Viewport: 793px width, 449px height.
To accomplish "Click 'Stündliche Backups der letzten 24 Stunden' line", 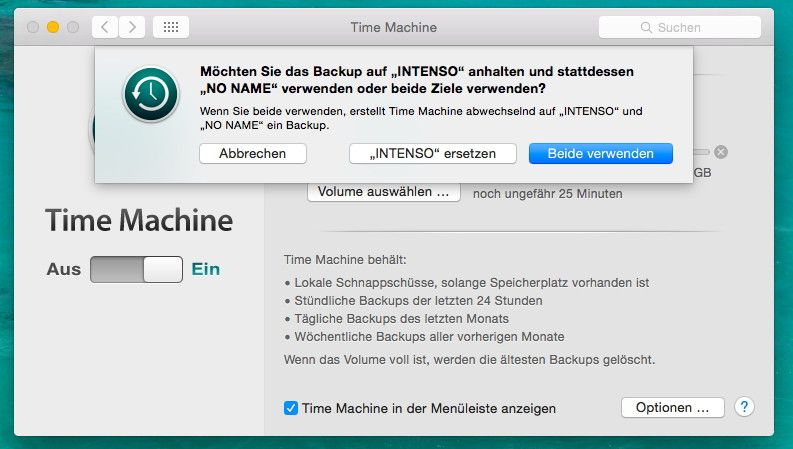I will [x=413, y=300].
